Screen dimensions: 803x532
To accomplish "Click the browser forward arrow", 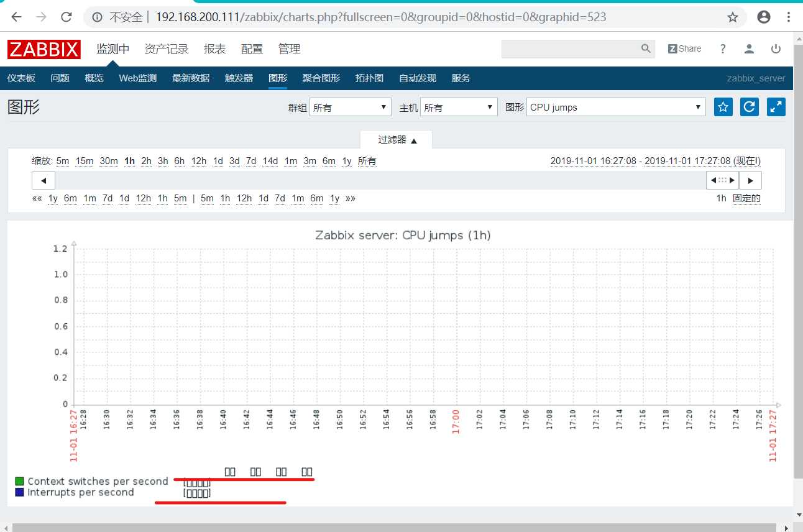I will tap(42, 17).
